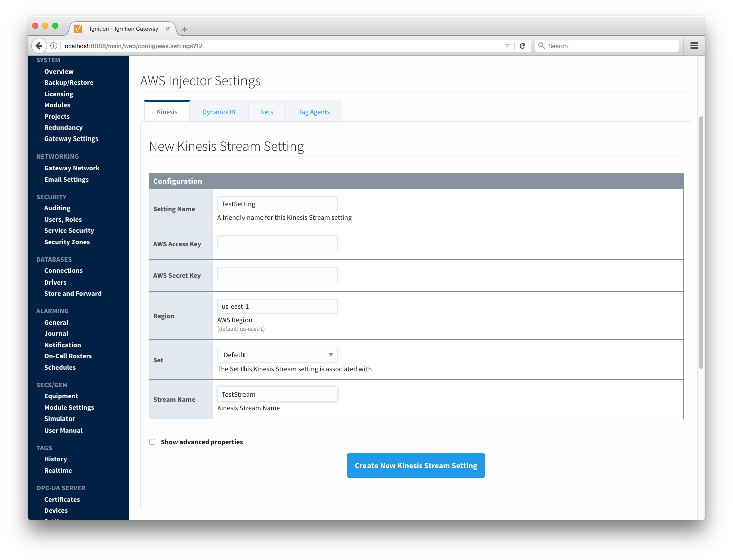Screen dimensions: 733x560
Task: Open Gateway Settings in the sidebar
Action: point(71,139)
